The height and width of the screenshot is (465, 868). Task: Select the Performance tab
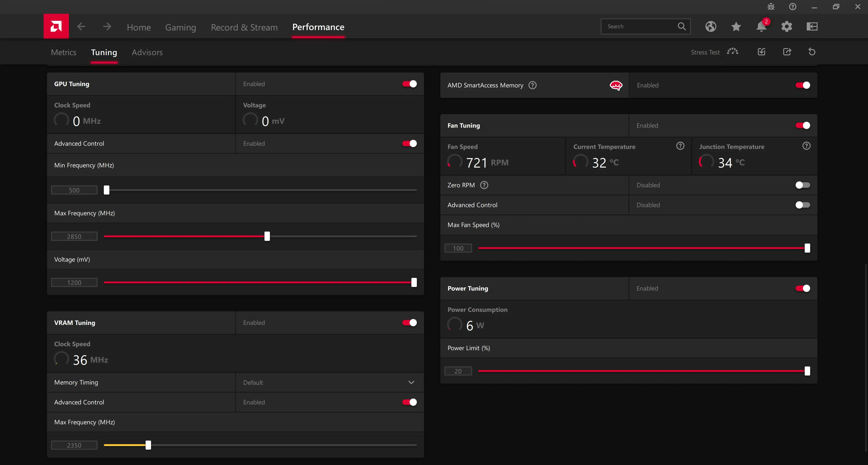point(318,27)
